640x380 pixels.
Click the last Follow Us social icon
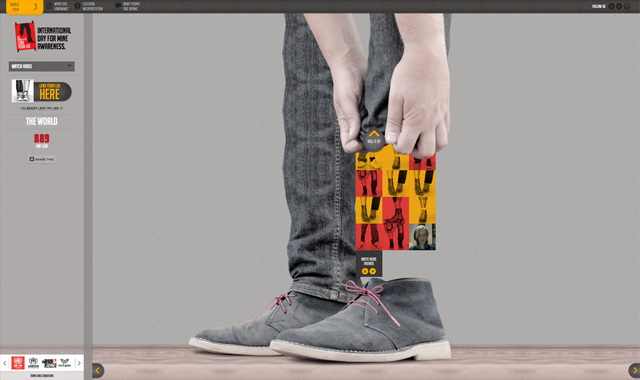[627, 6]
